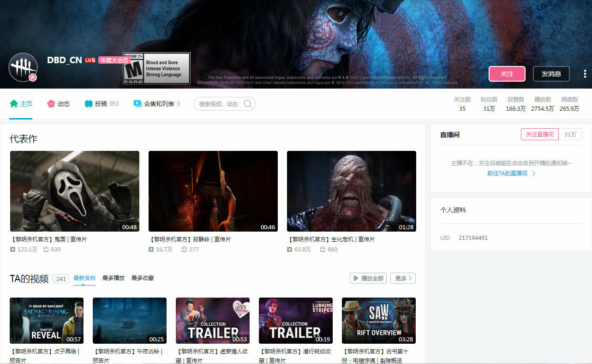
Task: Open the three-dot more options menu
Action: tap(585, 74)
